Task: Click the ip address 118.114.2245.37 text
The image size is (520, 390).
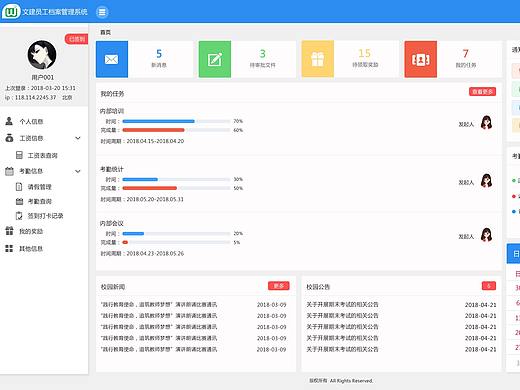Action: [x=35, y=97]
